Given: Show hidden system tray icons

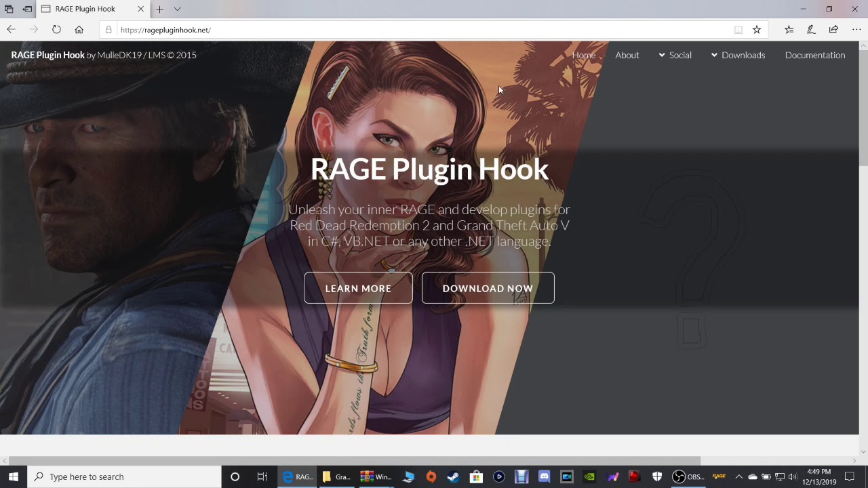Looking at the screenshot, I should 739,476.
